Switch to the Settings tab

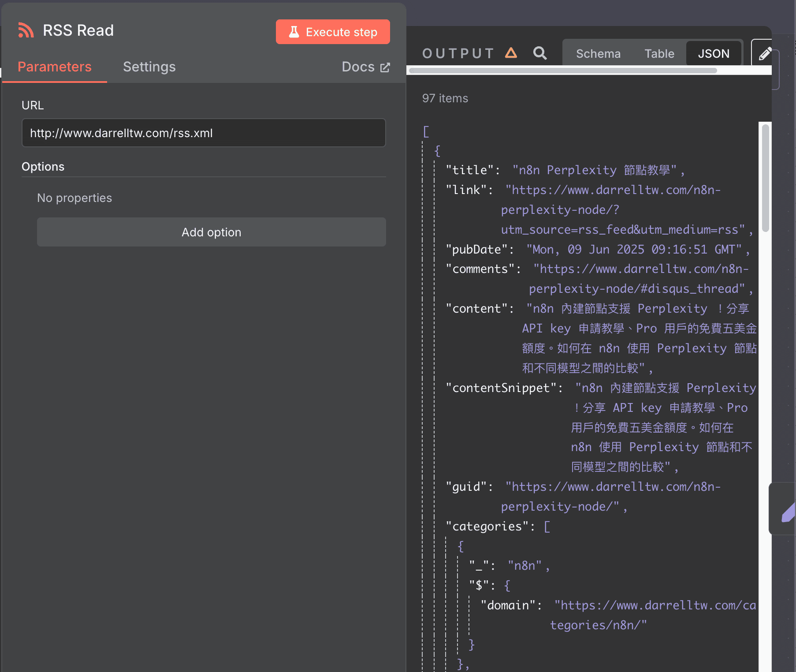click(149, 67)
